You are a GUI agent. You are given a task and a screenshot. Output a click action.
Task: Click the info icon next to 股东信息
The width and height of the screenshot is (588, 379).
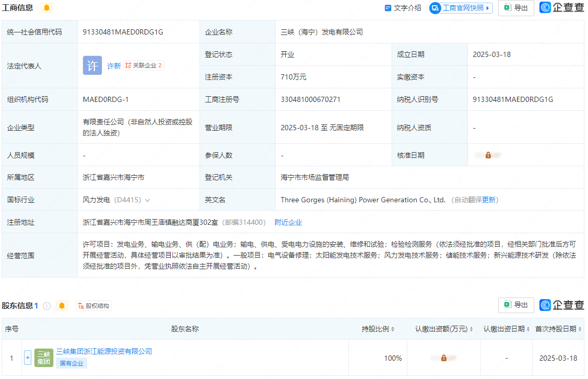coord(46,306)
